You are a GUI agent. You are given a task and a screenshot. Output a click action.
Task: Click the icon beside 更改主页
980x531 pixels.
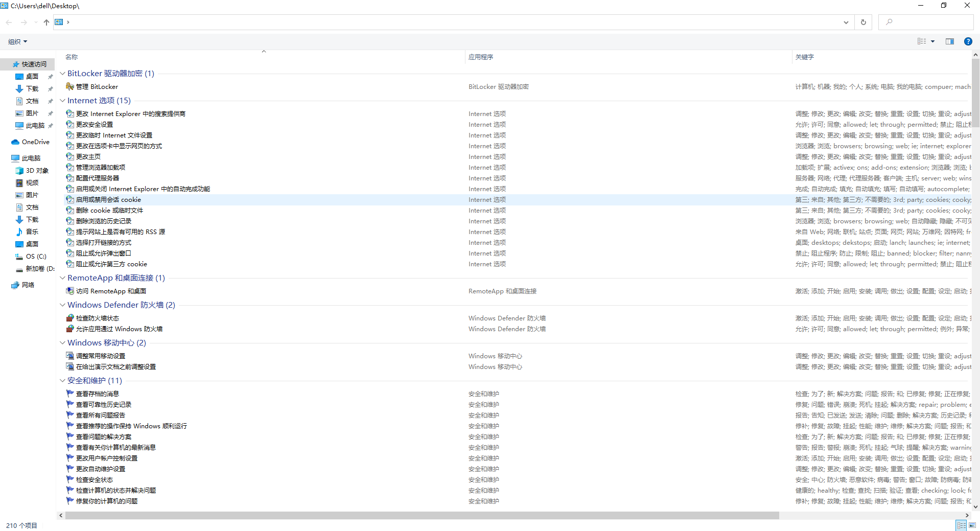tap(70, 156)
